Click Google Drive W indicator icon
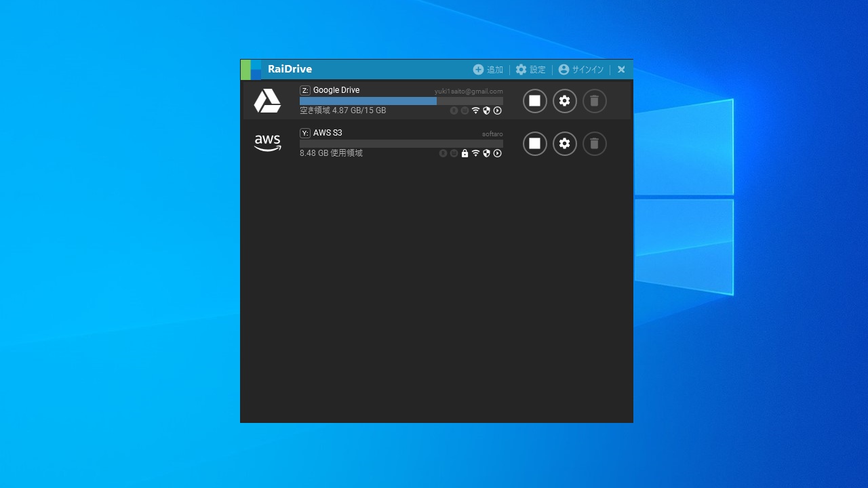The height and width of the screenshot is (488, 868). click(465, 110)
